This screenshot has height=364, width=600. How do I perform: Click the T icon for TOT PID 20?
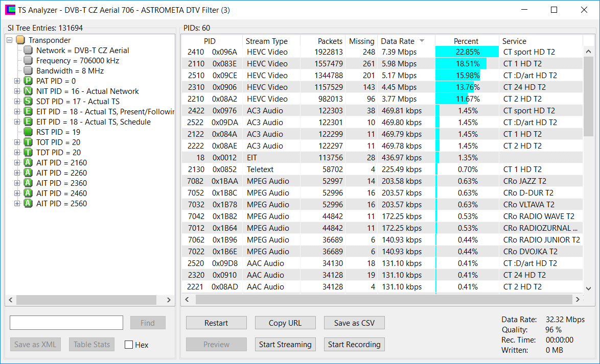tap(28, 142)
